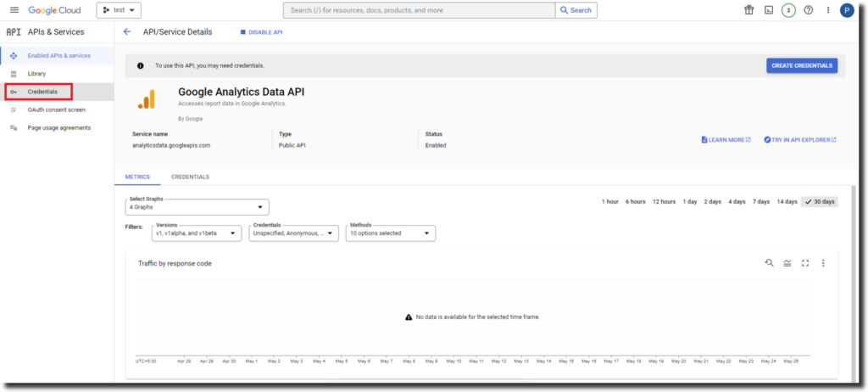Select the 7 days time range

(x=761, y=202)
